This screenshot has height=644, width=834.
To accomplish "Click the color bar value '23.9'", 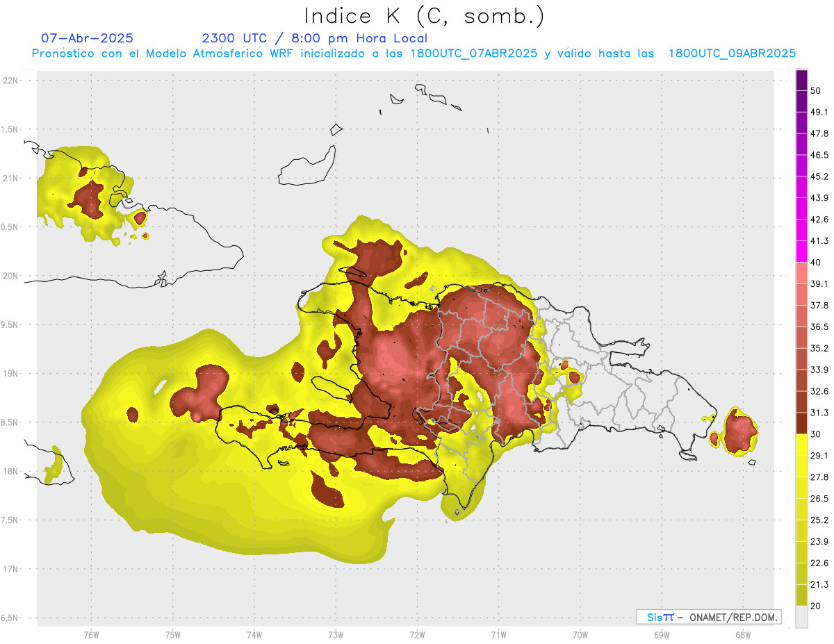I will tap(819, 542).
